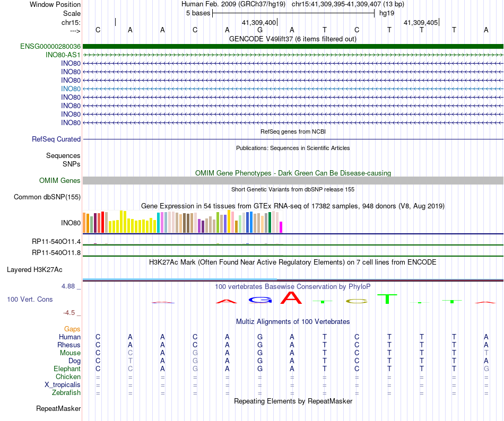Viewport: 504px width, 421px height.
Task: Click the 4.88 PhyloP axis value
Action: coord(68,286)
